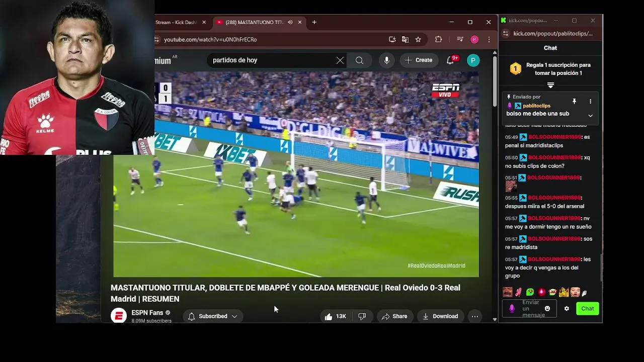This screenshot has height=362, width=644.
Task: Click the purple microphone badge in chat input
Action: (512, 309)
